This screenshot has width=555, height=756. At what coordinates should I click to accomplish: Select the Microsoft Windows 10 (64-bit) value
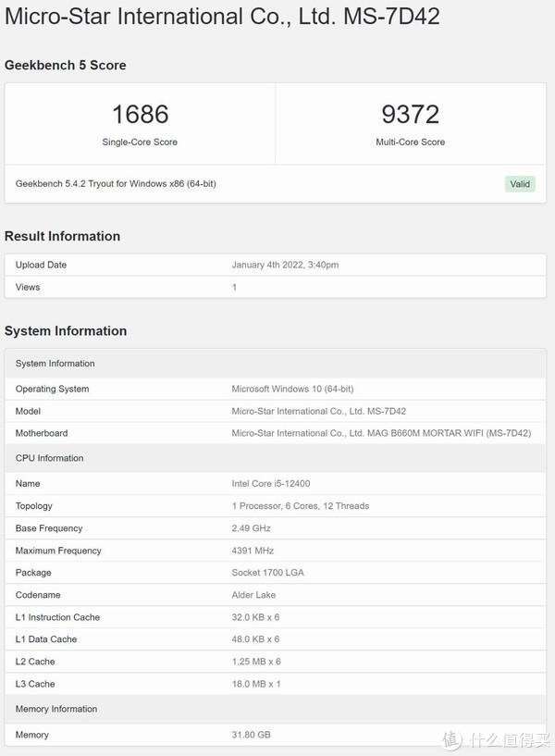(292, 389)
